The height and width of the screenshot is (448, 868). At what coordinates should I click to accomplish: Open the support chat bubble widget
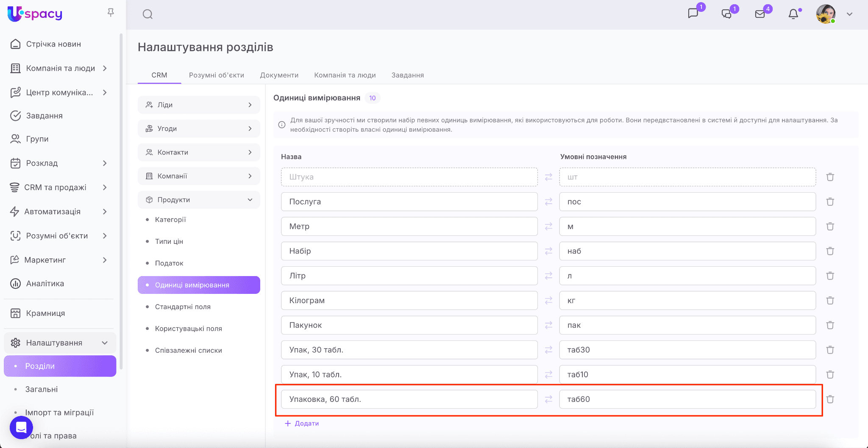21,428
